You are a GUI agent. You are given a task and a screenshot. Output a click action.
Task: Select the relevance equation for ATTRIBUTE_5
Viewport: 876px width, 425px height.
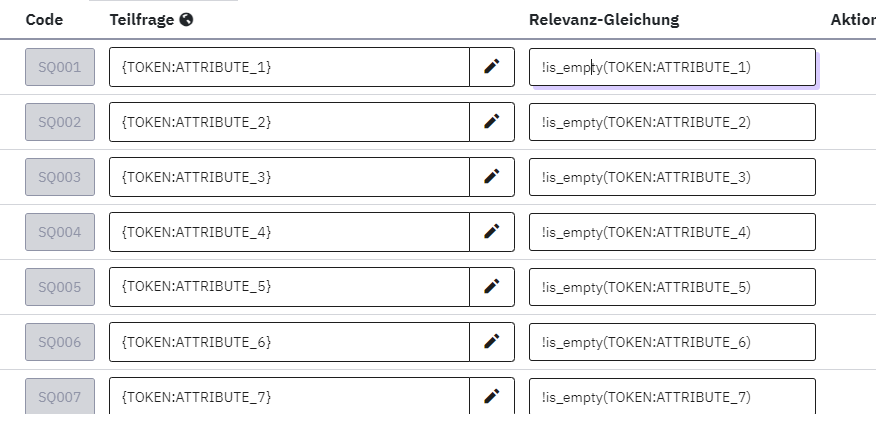tap(672, 287)
